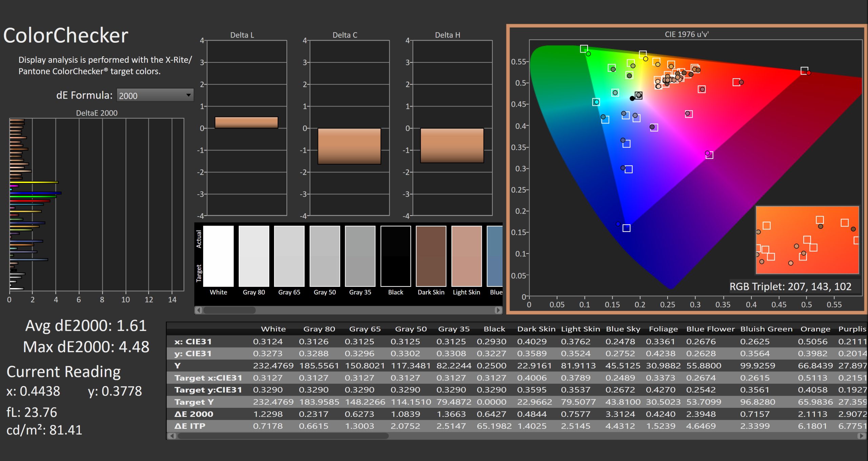Select the Black color swatch
Screen dimensions: 868x461
[395, 256]
